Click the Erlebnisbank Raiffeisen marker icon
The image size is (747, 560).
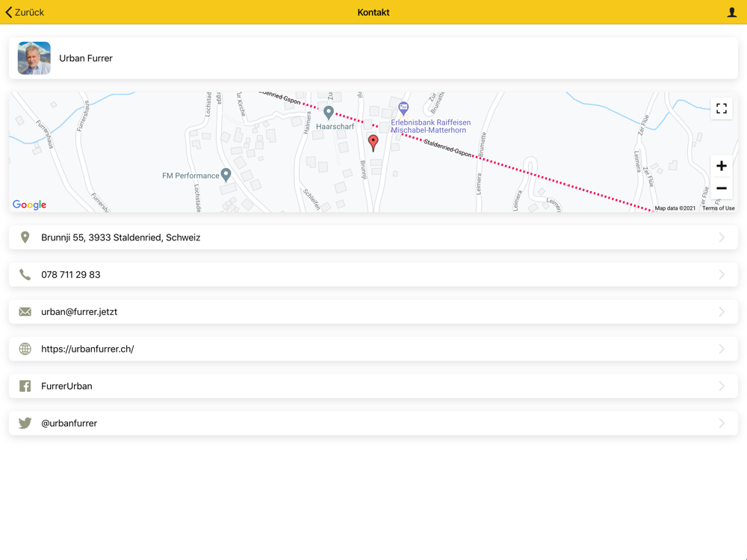coord(403,108)
